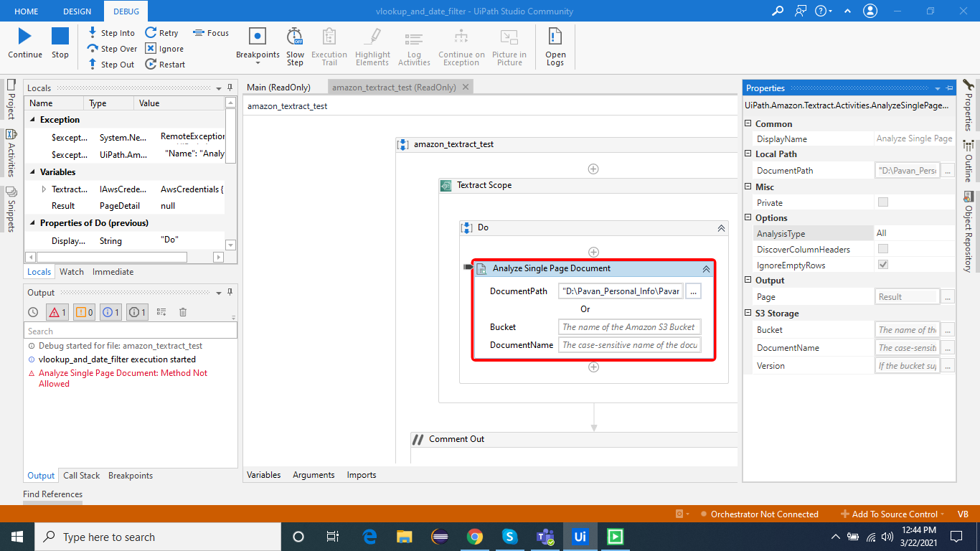
Task: Collapse the Exception group in Locals
Action: coord(33,120)
